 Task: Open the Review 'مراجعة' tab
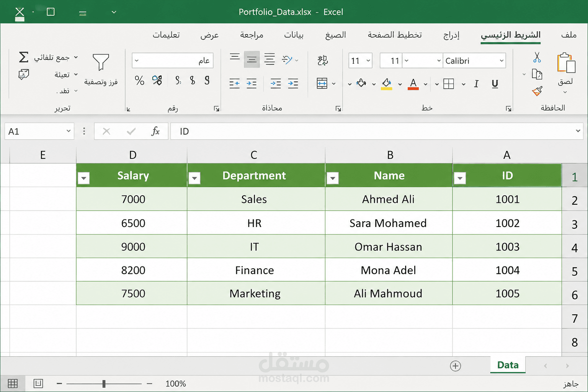point(252,35)
